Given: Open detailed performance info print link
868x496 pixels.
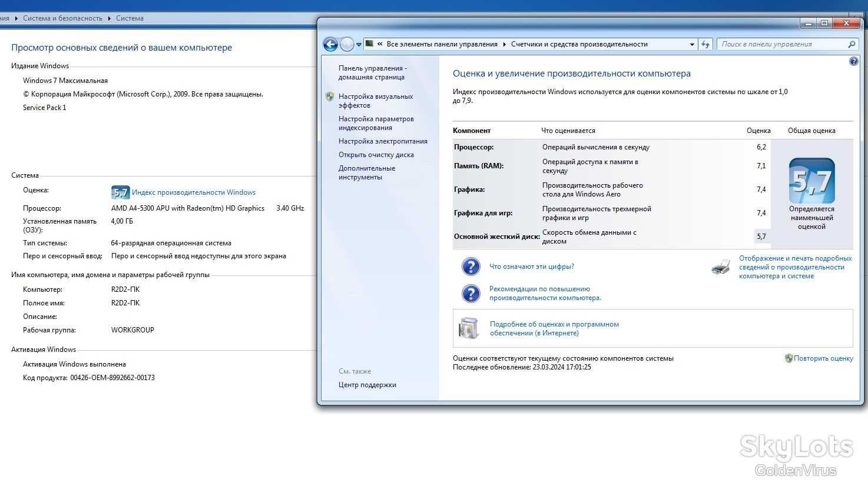Looking at the screenshot, I should coord(795,267).
